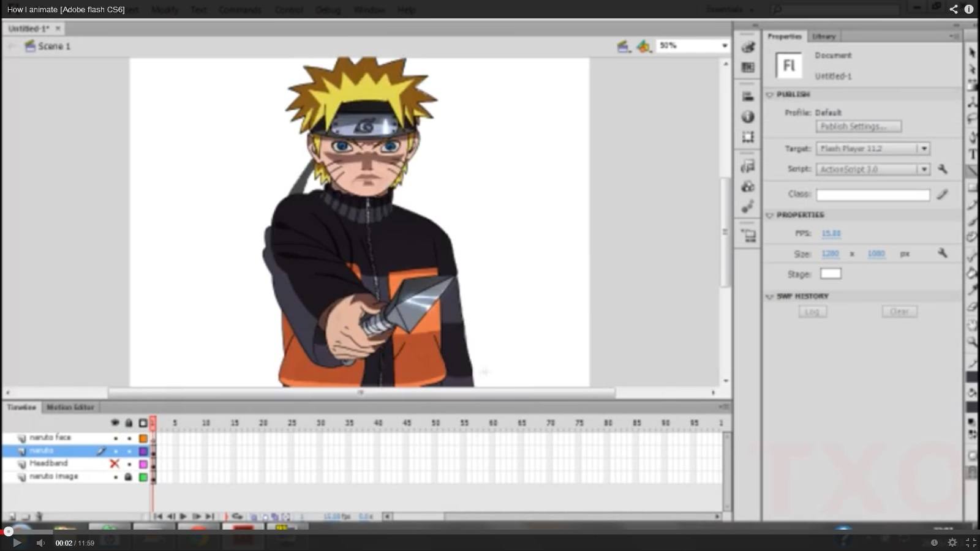
Task: Click the Headband layer pink outline swatch
Action: (x=143, y=464)
